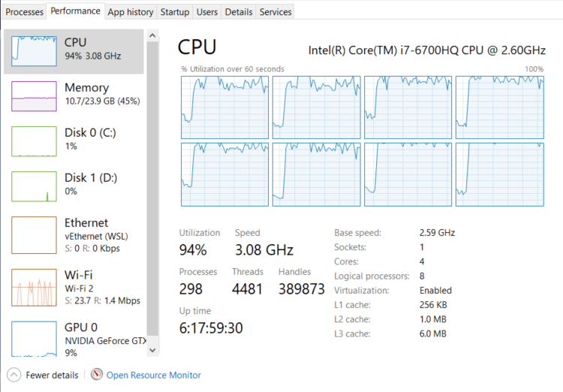Viewport: 563px width, 392px height.
Task: Switch to the Processes tab
Action: tap(24, 12)
